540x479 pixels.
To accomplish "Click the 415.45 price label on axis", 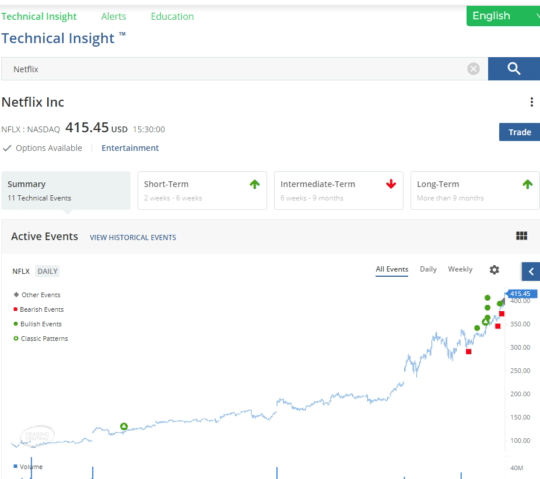I will click(522, 294).
